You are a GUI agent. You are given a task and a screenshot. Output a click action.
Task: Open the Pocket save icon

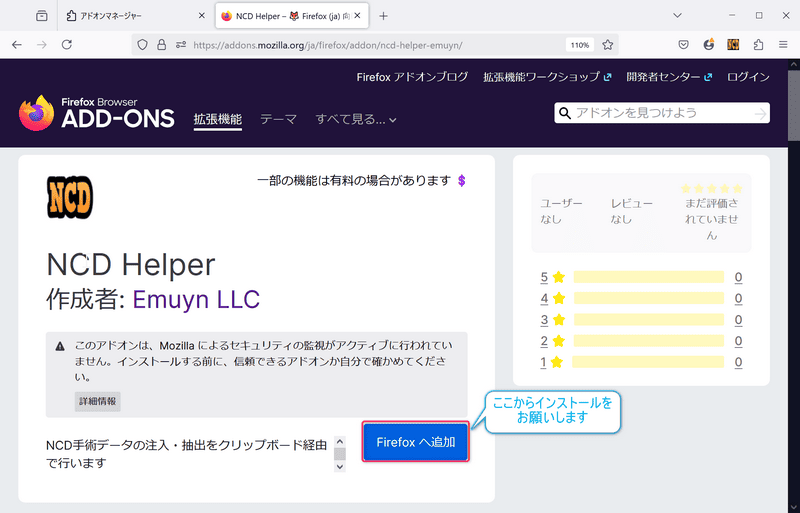tap(684, 45)
